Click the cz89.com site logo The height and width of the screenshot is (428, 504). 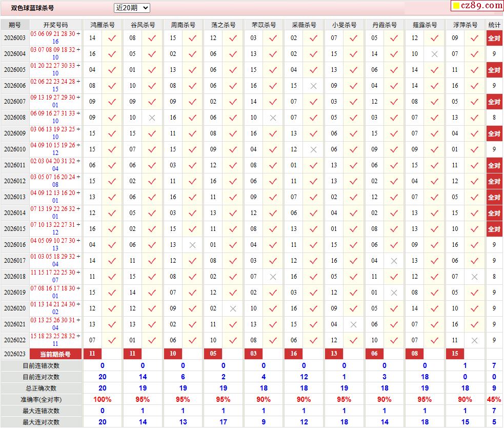point(482,6)
